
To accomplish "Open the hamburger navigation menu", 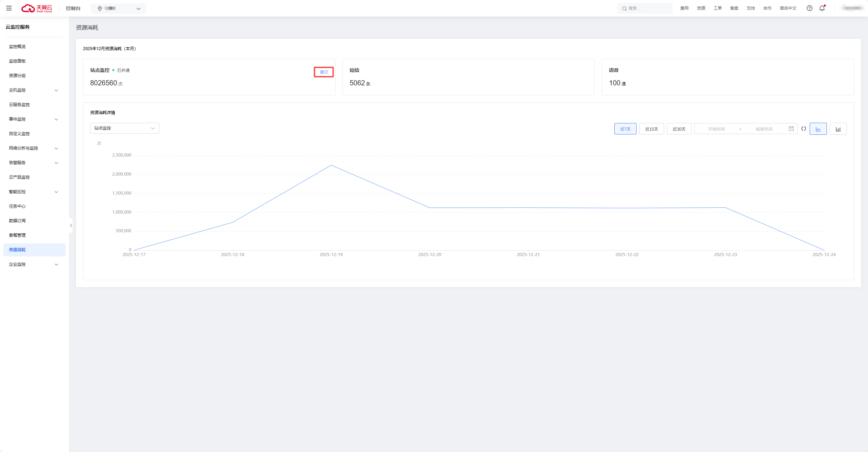I will 9,8.
